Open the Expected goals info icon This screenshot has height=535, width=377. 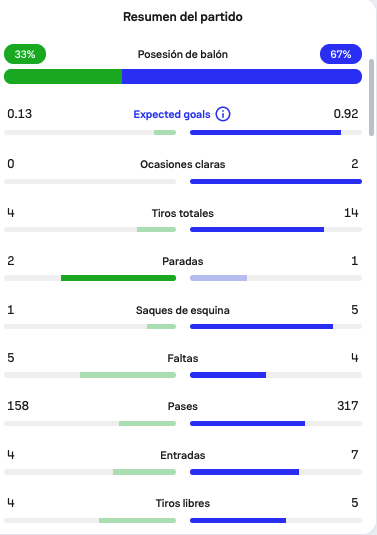coord(223,114)
